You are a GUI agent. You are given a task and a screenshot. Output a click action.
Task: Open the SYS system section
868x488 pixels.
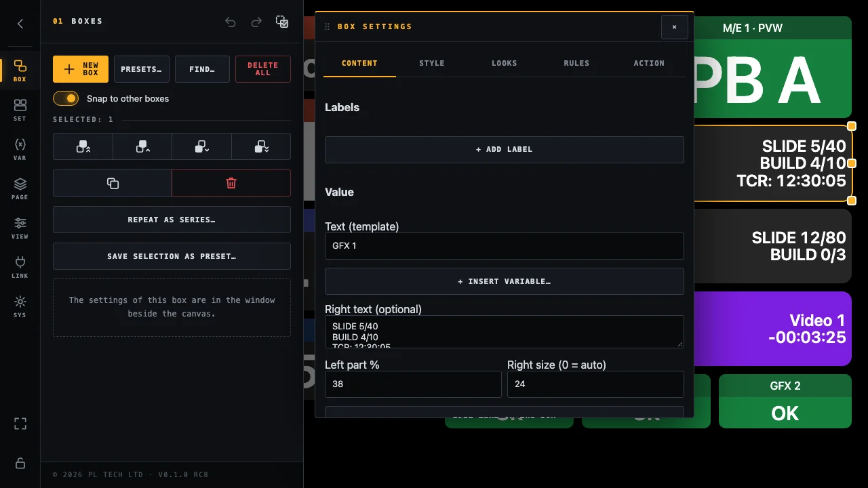(x=20, y=306)
